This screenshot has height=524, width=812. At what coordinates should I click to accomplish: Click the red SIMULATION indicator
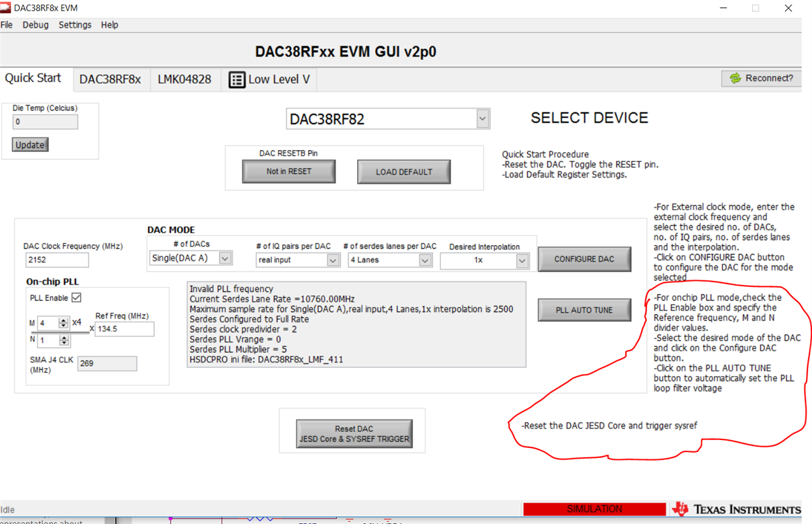tap(594, 509)
